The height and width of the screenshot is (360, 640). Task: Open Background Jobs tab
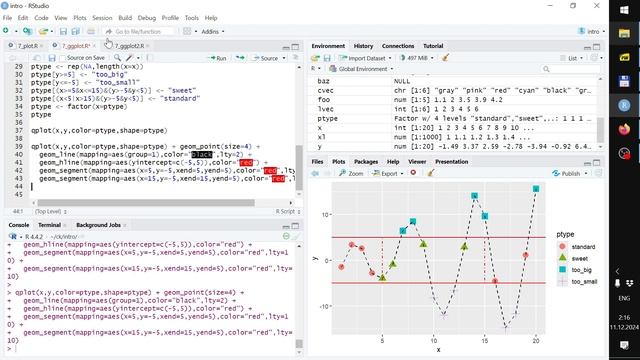(x=98, y=225)
